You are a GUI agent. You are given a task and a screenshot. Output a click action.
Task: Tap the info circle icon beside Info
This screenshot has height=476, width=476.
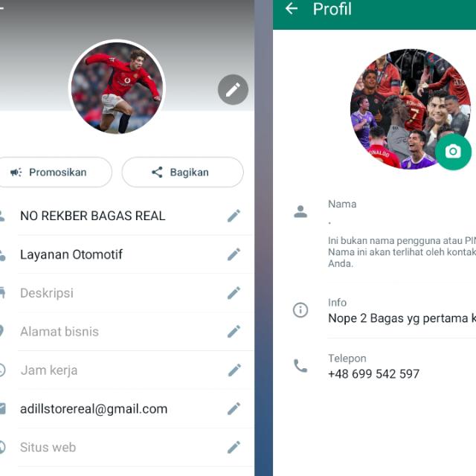(300, 310)
